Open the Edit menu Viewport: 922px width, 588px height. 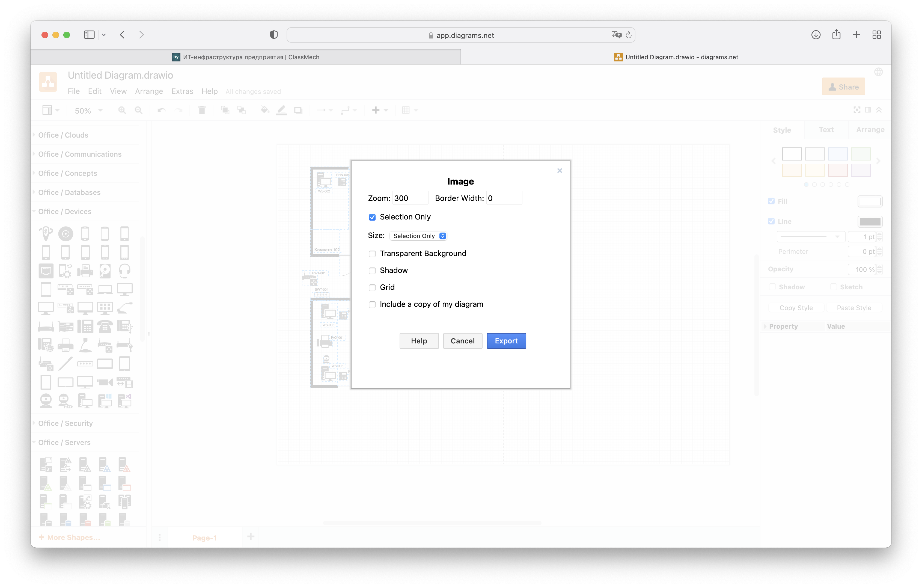(x=94, y=91)
